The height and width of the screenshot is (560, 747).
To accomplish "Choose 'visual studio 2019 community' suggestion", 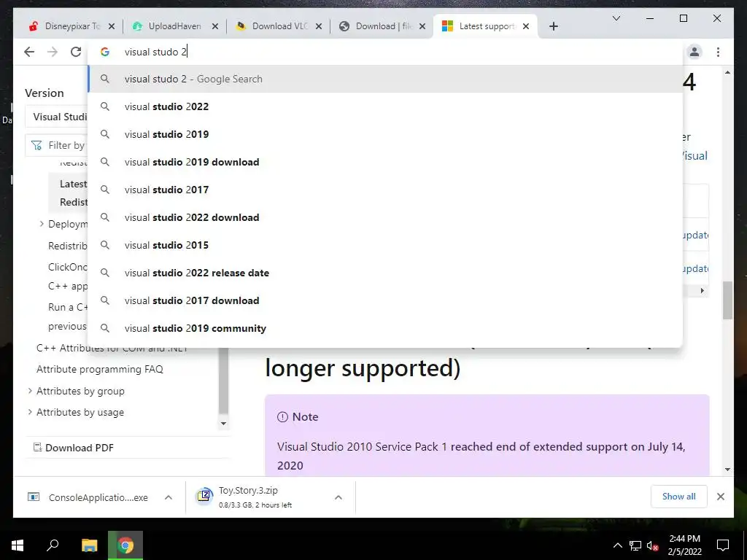I will pos(385,328).
